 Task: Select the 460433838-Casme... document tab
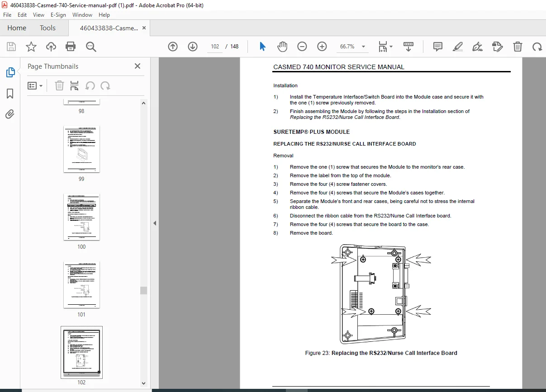[x=109, y=28]
